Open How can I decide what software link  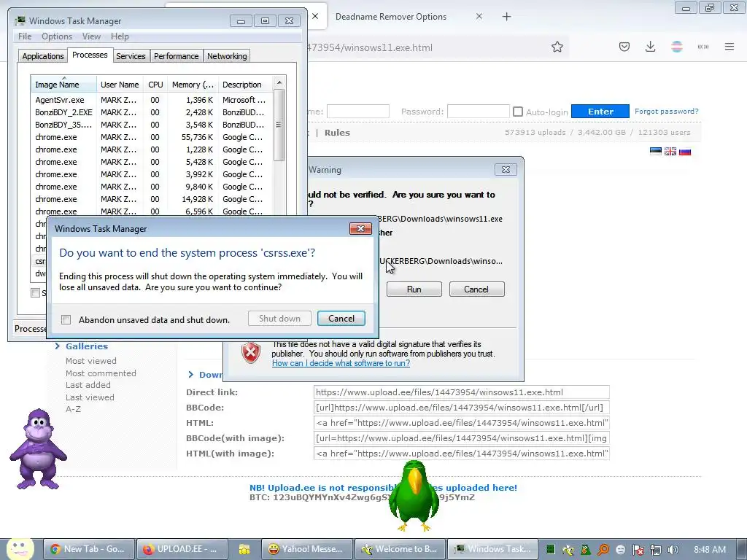pyautogui.click(x=341, y=363)
